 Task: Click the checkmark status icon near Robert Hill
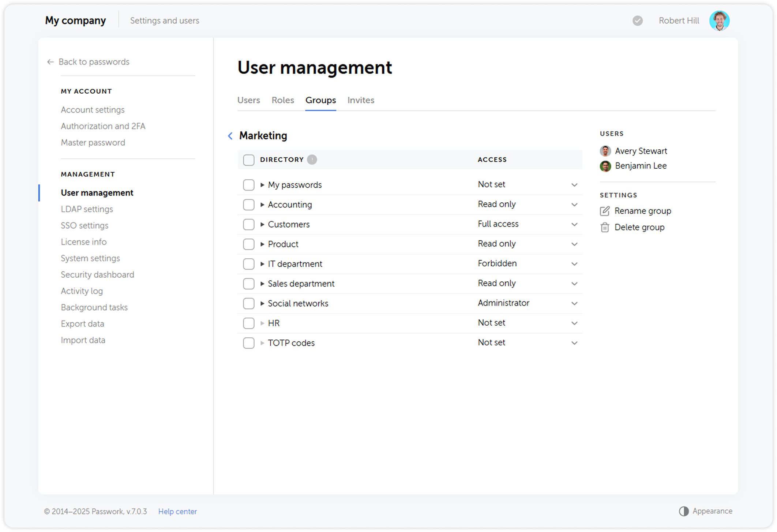[638, 20]
